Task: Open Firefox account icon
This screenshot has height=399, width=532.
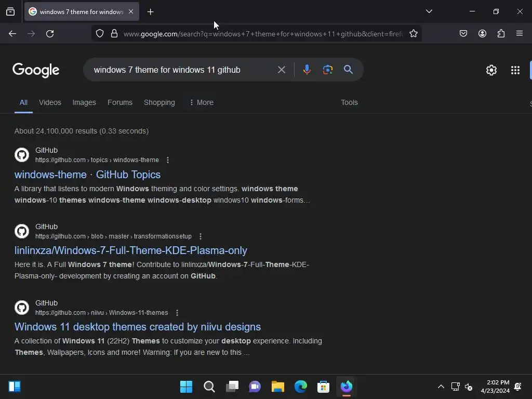Action: 482,33
